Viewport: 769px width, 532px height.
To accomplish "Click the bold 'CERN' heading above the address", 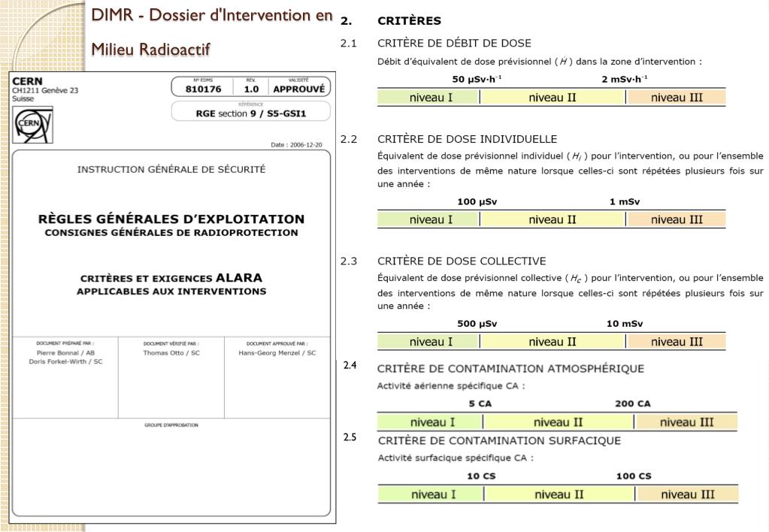I will (x=28, y=81).
